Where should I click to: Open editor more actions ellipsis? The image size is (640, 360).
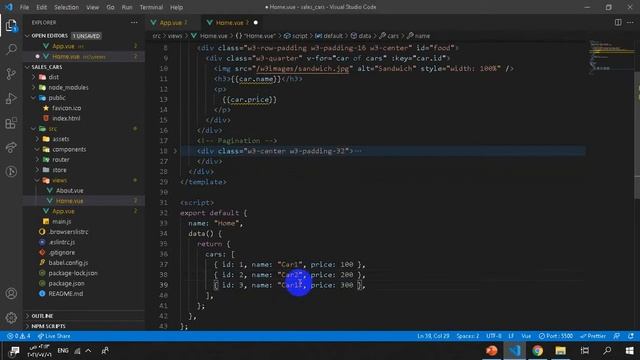pyautogui.click(x=630, y=22)
